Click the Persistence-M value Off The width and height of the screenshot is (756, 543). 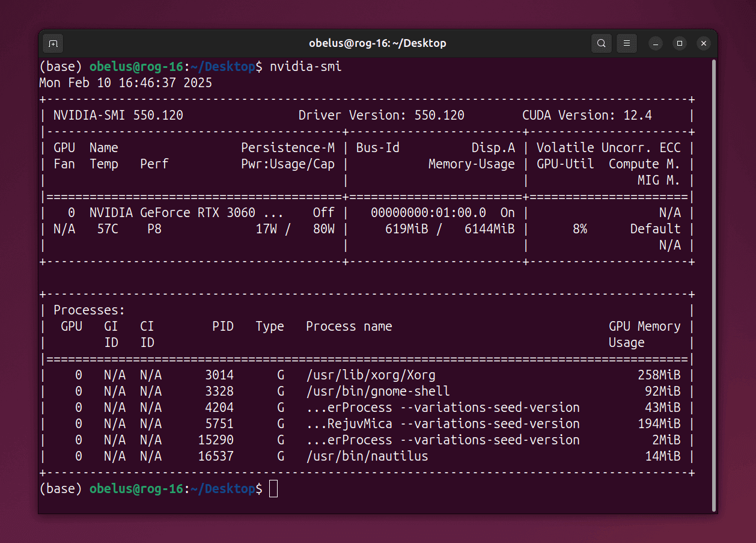coord(324,213)
